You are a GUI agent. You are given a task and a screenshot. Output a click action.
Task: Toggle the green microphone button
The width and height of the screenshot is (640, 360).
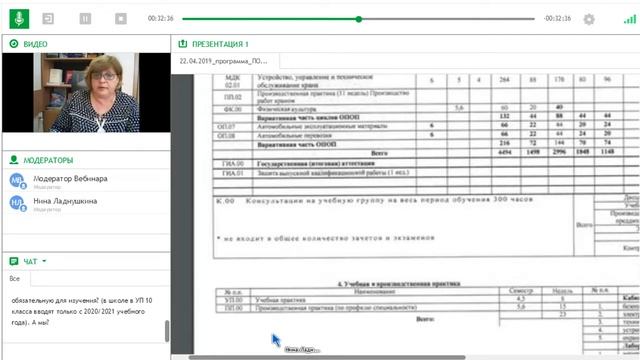pos(19,19)
